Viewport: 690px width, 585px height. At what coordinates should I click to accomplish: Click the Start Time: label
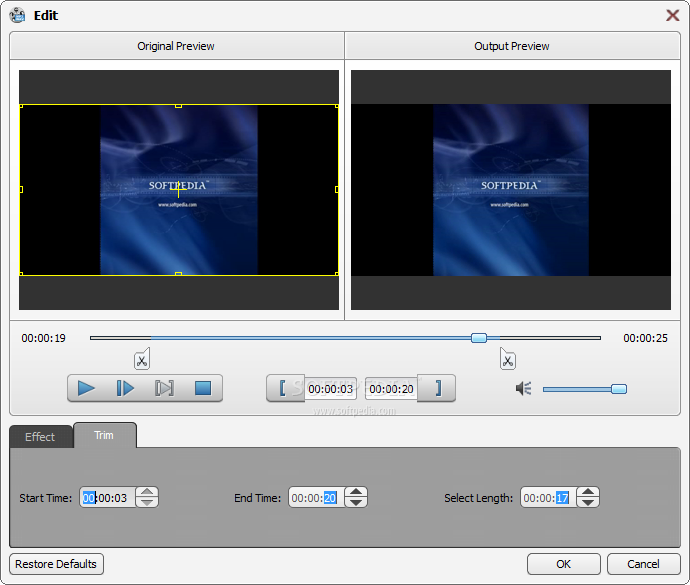pos(46,498)
